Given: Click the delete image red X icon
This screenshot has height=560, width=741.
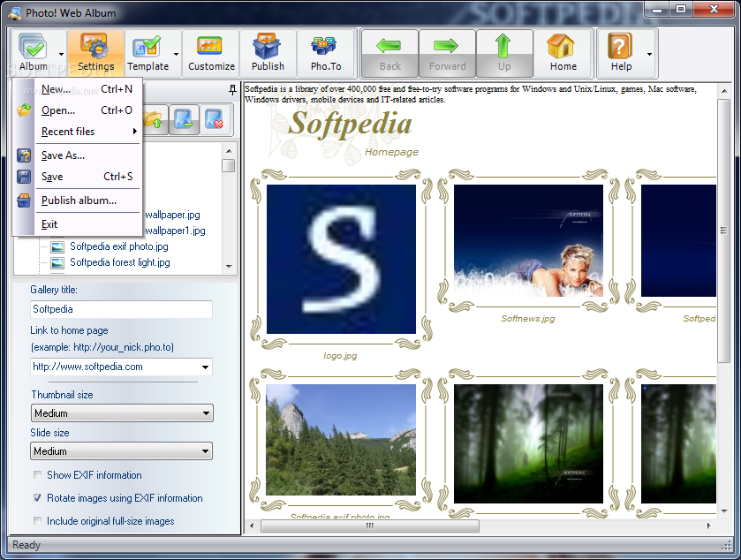Looking at the screenshot, I should coord(215,119).
